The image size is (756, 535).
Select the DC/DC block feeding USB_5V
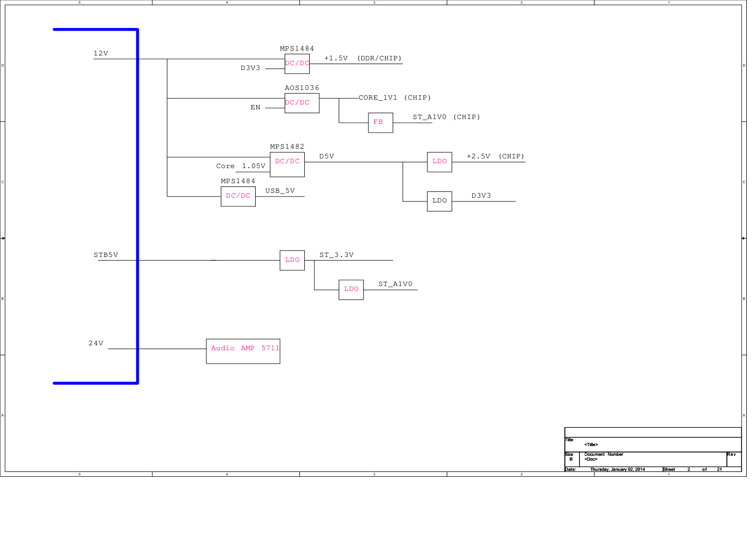238,196
